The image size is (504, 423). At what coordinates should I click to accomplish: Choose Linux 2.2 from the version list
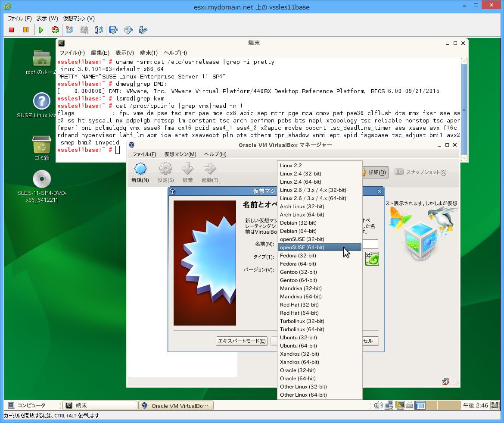click(320, 165)
